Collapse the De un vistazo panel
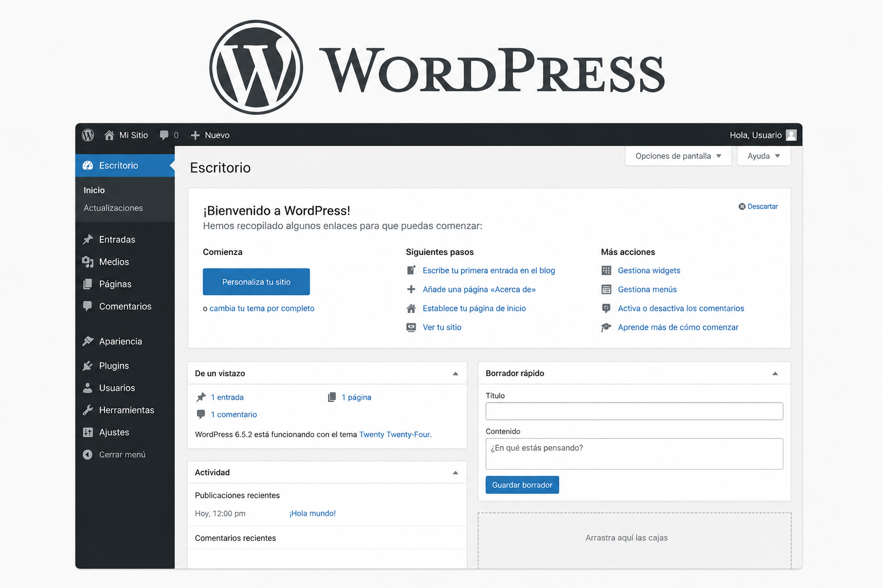882x588 pixels. click(x=455, y=374)
